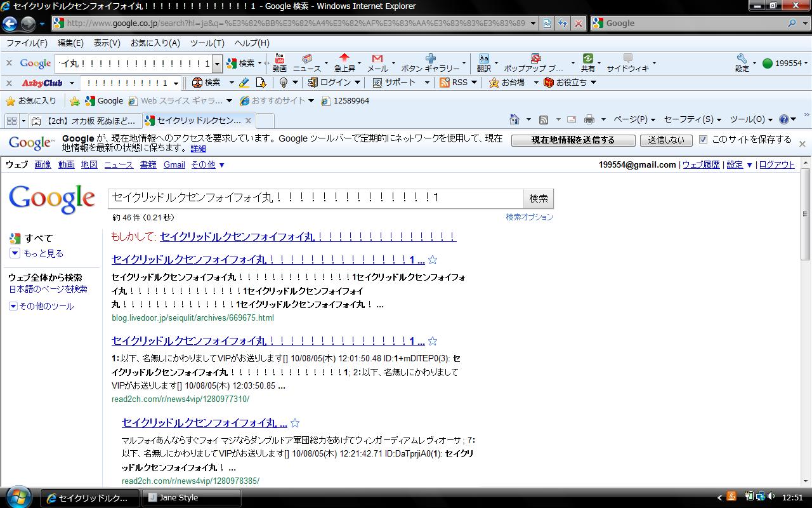Click the 共有 share icon
This screenshot has width=812, height=508.
(x=587, y=63)
